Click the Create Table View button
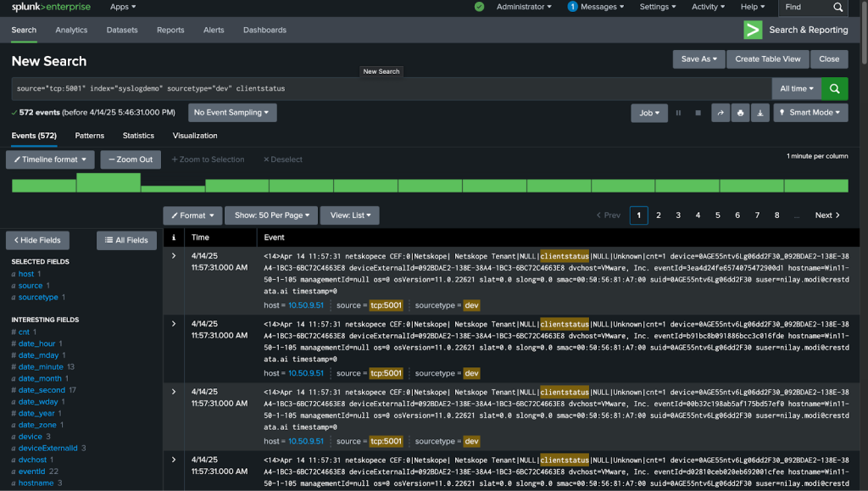868x491 pixels. coord(768,59)
